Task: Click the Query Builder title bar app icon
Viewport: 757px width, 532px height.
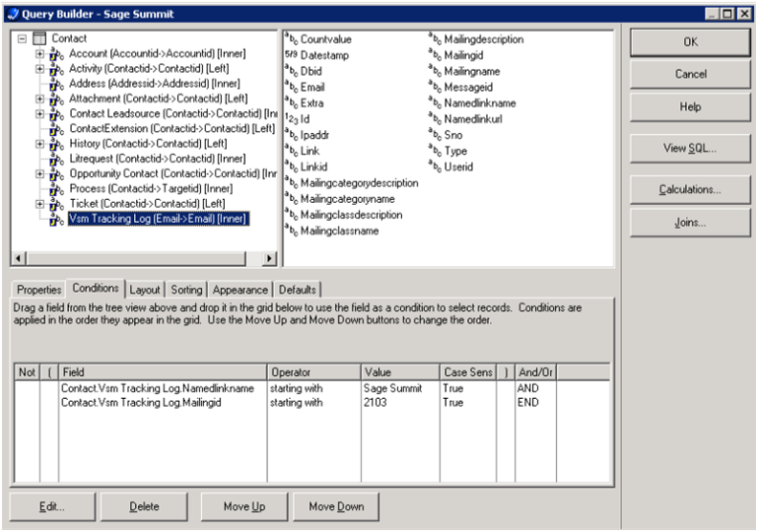Action: pyautogui.click(x=14, y=14)
